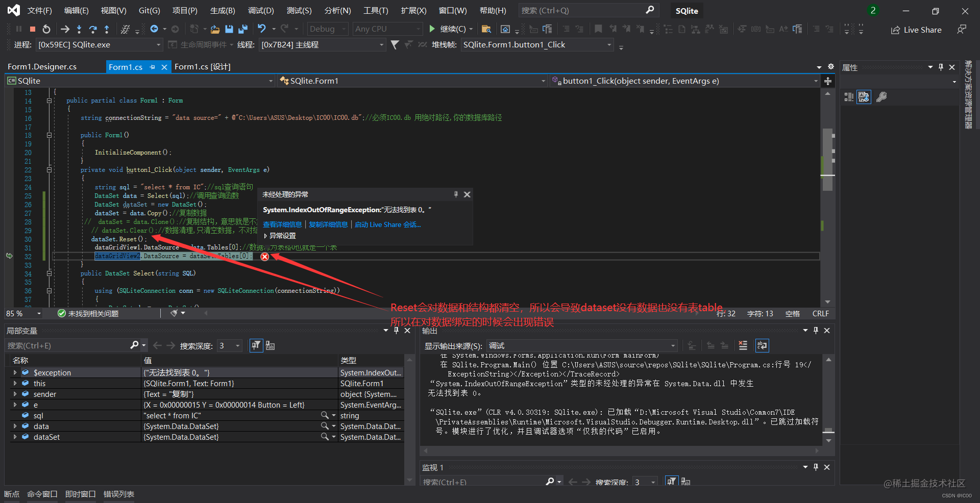The image size is (980, 503).
Task: Click the Step Over icon
Action: pyautogui.click(x=93, y=29)
